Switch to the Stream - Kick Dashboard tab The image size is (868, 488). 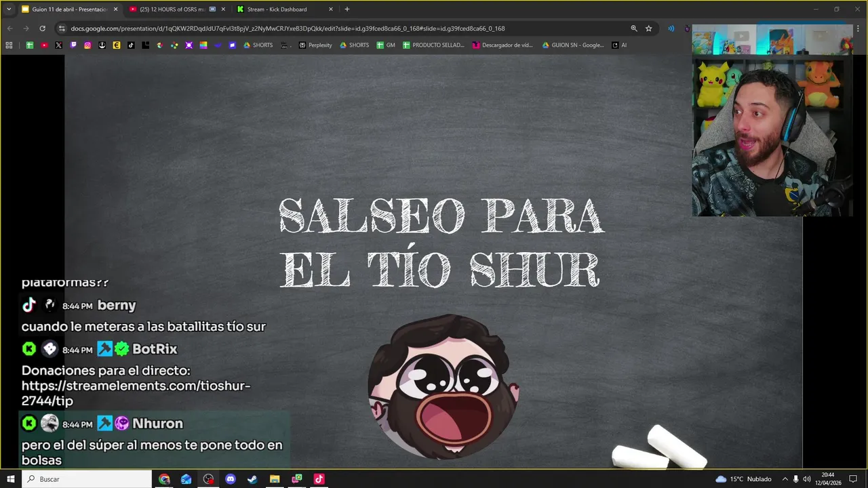[x=277, y=9]
